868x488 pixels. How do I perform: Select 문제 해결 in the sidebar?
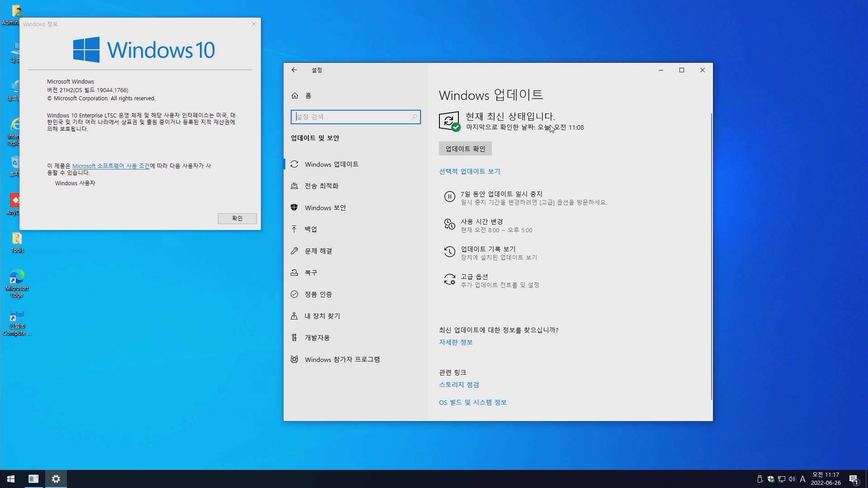[x=355, y=251]
